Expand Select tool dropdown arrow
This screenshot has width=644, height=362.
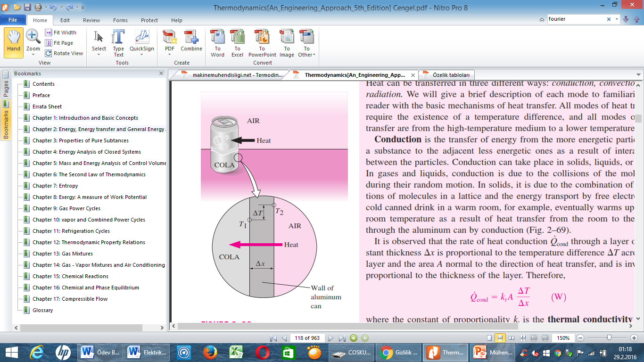99,55
